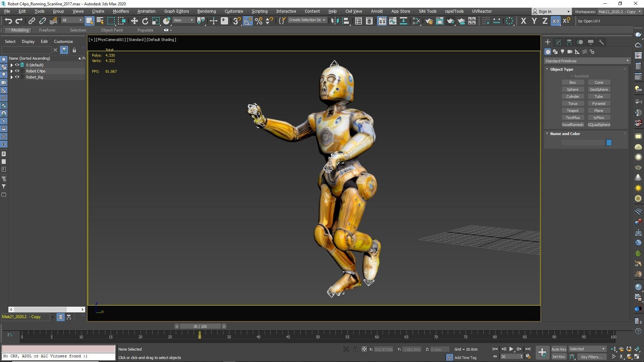This screenshot has width=644, height=362.
Task: Toggle absolute transform type-in mode
Action: [364, 349]
